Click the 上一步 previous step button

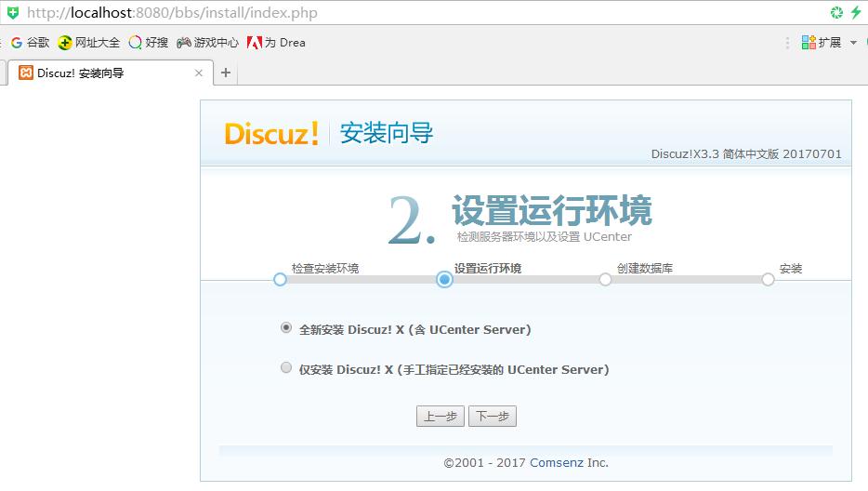pos(441,417)
